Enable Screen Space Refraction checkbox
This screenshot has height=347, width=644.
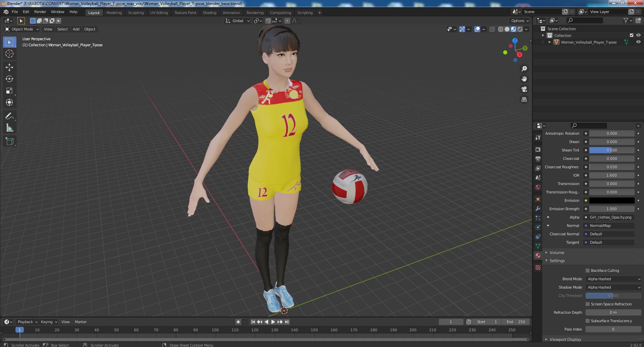click(588, 304)
